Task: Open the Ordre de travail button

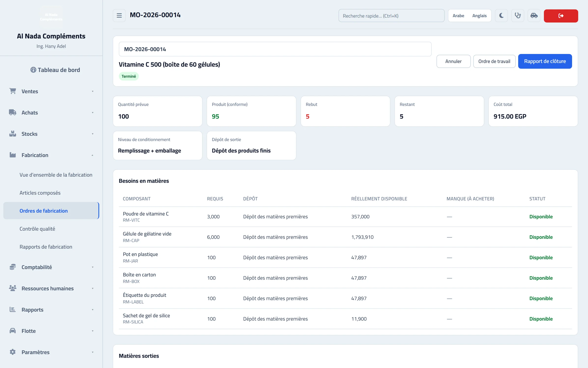Action: 494,61
